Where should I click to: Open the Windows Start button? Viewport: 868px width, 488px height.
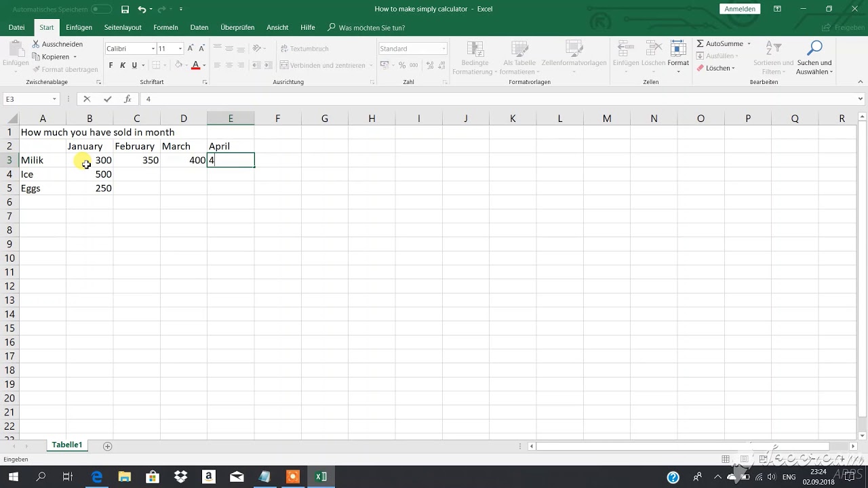(x=14, y=477)
